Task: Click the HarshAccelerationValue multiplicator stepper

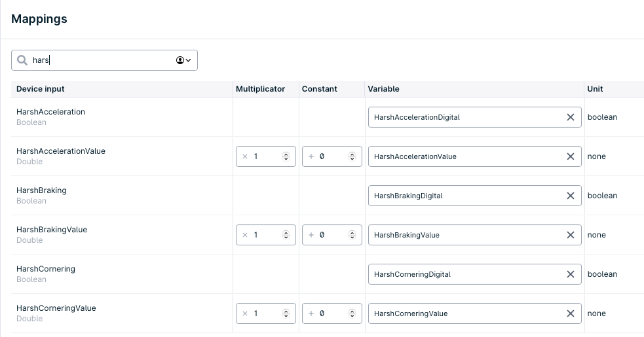Action: click(286, 156)
